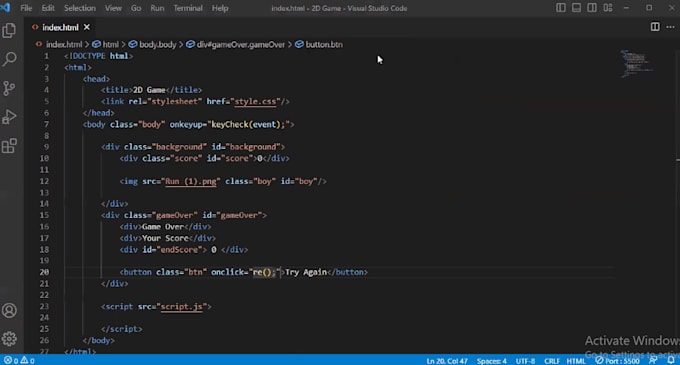Open the Extensions view
680x365 pixels.
9,146
